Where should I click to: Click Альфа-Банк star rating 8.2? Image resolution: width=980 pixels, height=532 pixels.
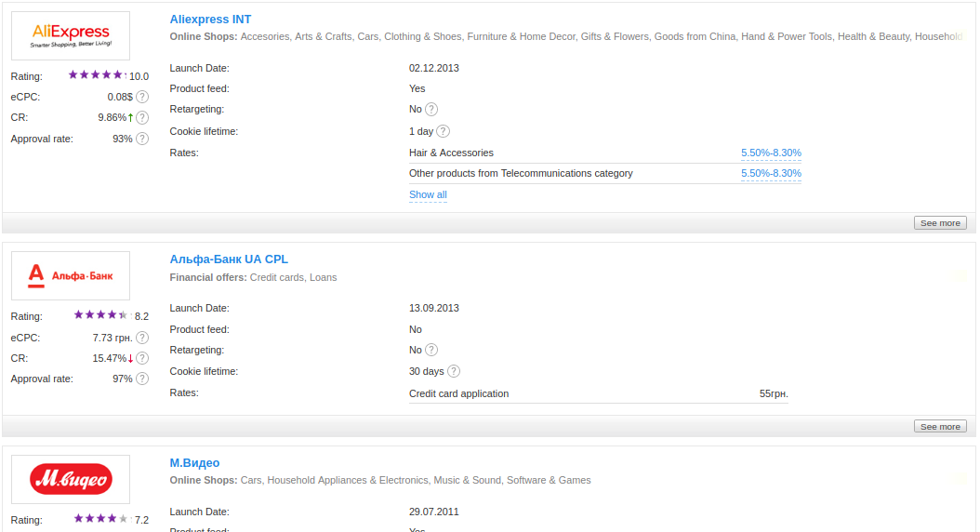pyautogui.click(x=101, y=315)
